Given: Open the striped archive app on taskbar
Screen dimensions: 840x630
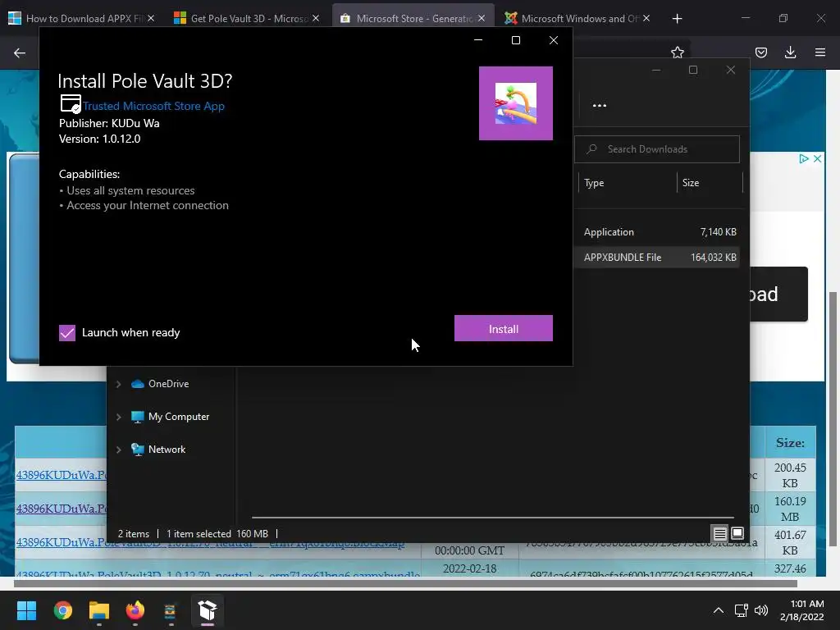Looking at the screenshot, I should (170, 610).
